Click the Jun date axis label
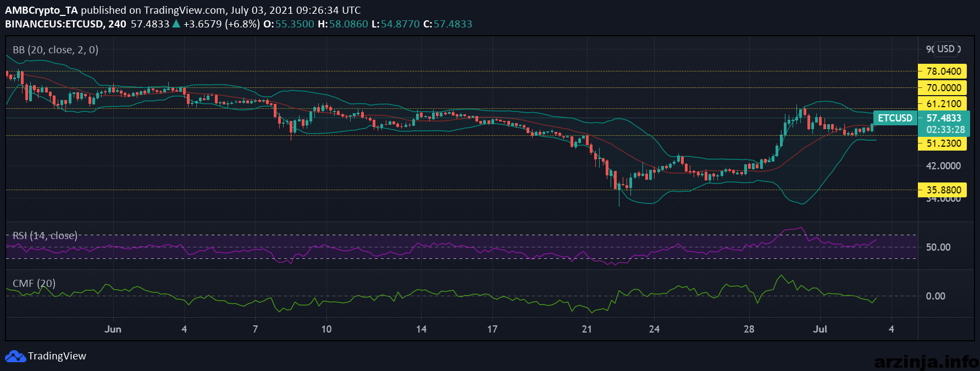This screenshot has height=371, width=980. pyautogui.click(x=113, y=329)
